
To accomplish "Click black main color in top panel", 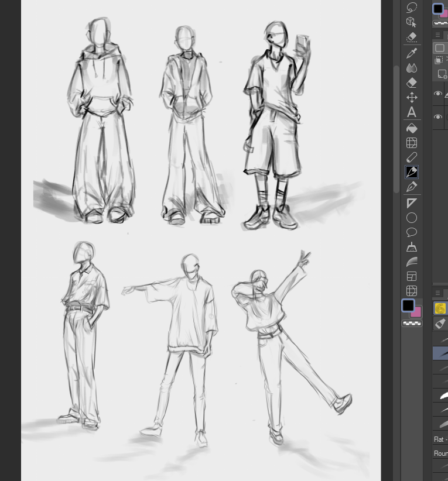I will [x=438, y=9].
